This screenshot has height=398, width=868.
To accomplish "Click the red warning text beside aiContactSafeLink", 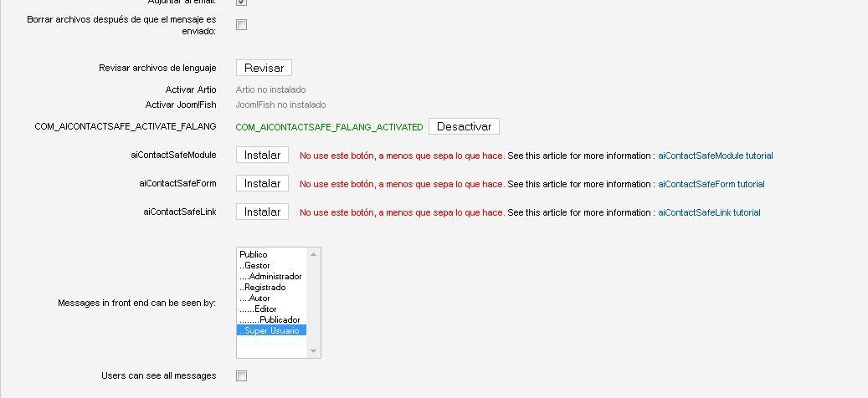I will [x=402, y=212].
